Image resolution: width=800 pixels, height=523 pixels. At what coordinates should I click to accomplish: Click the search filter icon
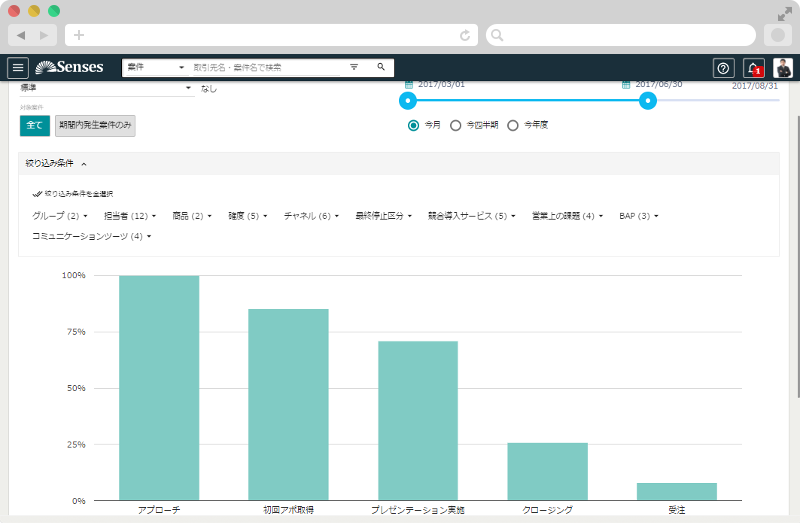coord(354,67)
